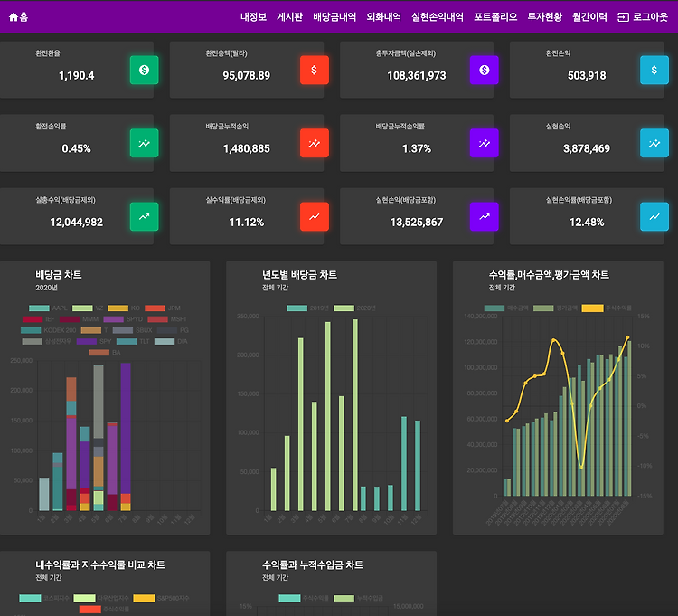Go to the home icon in the navbar

[14, 17]
